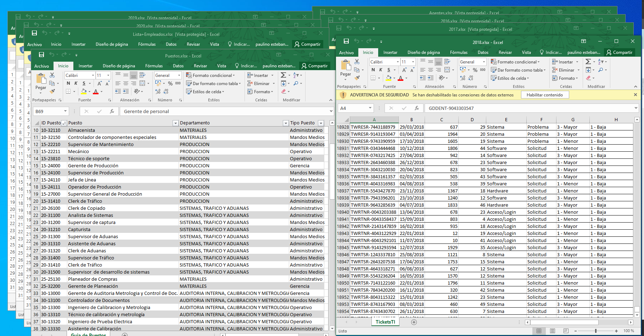Click increase font size icon in Puestos.xlsx
644x336 pixels.
click(100, 83)
